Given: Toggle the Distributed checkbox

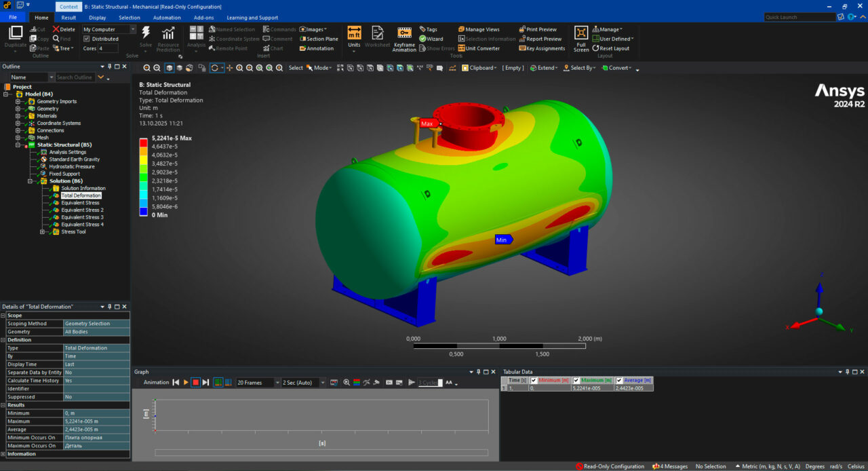Looking at the screenshot, I should pyautogui.click(x=86, y=39).
